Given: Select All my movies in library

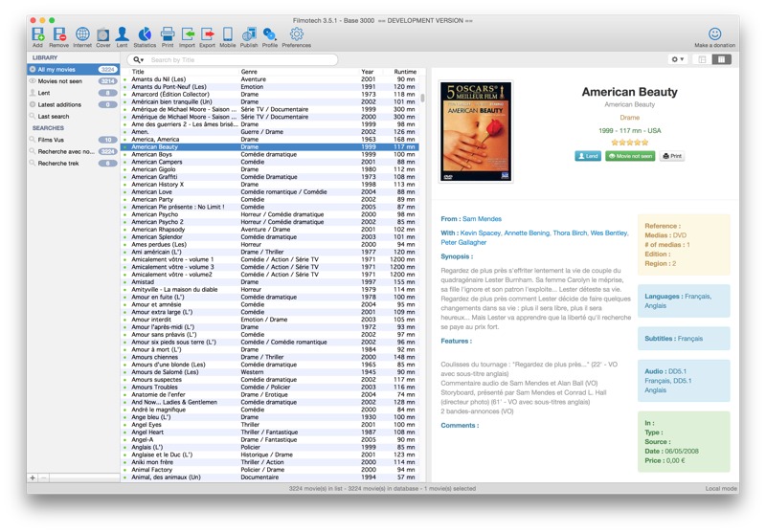Looking at the screenshot, I should (x=74, y=69).
